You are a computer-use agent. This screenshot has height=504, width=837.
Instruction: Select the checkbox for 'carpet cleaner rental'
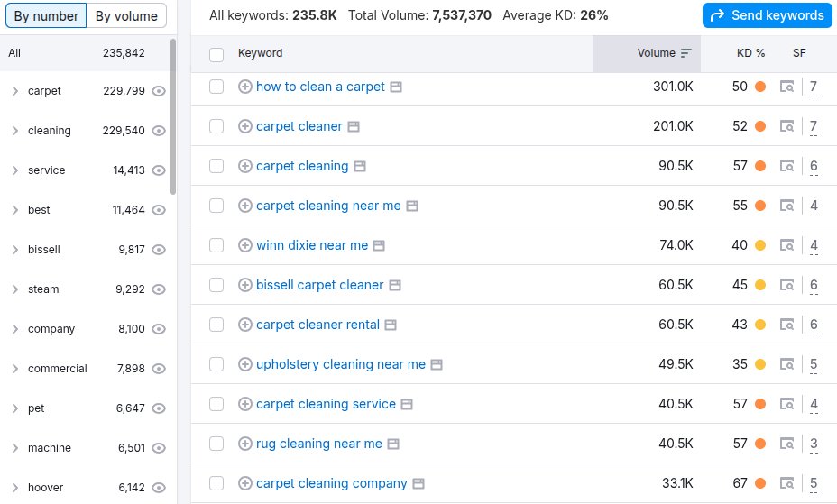(216, 325)
